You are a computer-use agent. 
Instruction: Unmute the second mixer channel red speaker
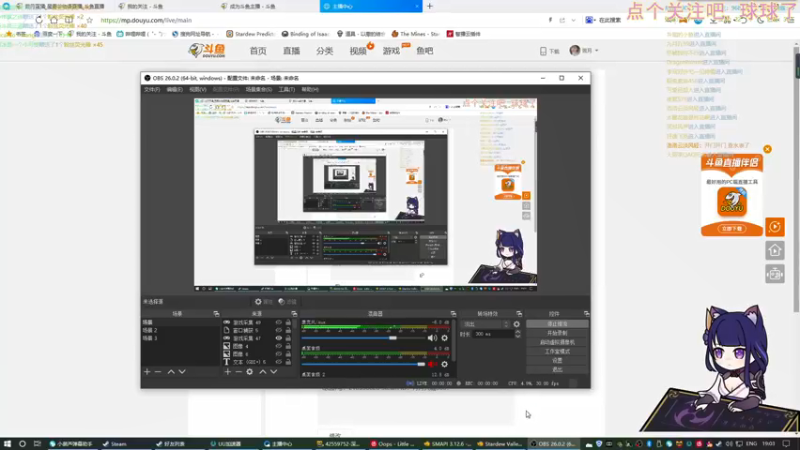click(x=432, y=364)
